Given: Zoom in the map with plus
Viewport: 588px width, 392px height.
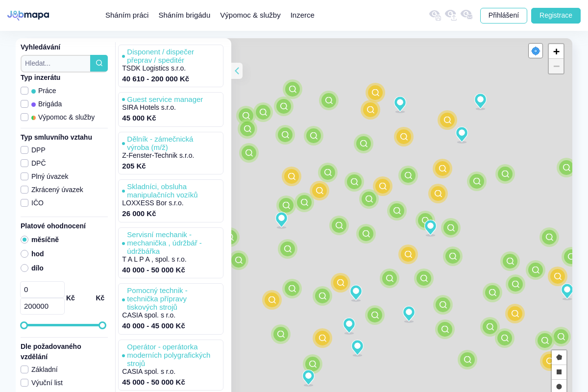Looking at the screenshot, I should [x=556, y=51].
